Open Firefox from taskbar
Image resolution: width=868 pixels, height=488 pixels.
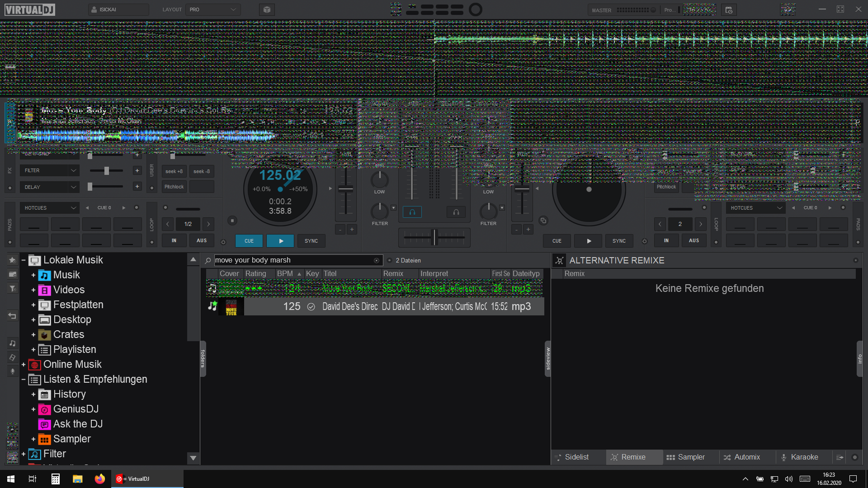99,479
